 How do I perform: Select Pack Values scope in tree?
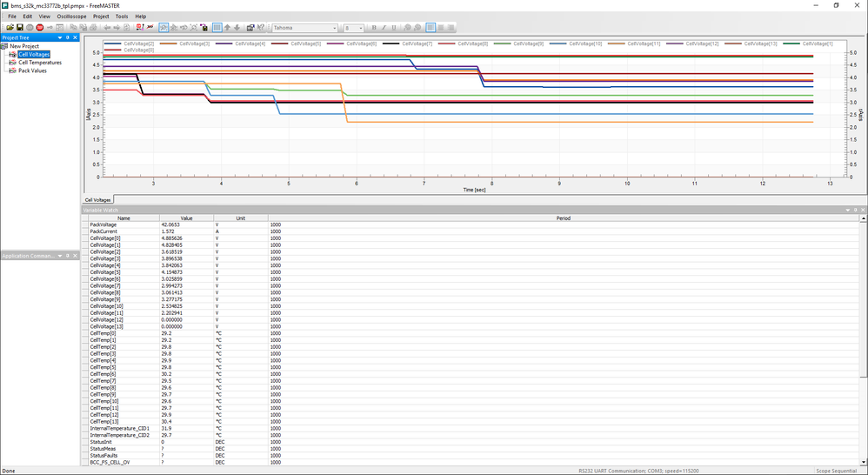[x=32, y=70]
